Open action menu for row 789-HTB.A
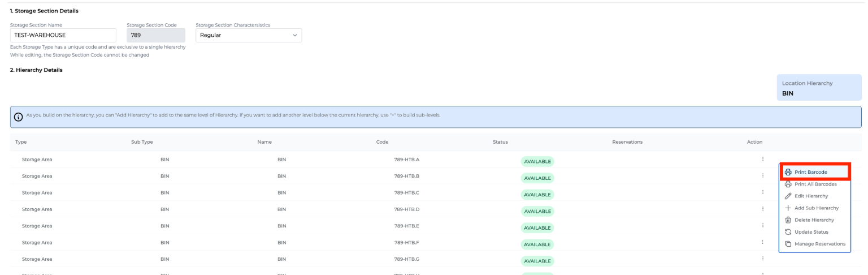The height and width of the screenshot is (275, 868). [x=763, y=159]
